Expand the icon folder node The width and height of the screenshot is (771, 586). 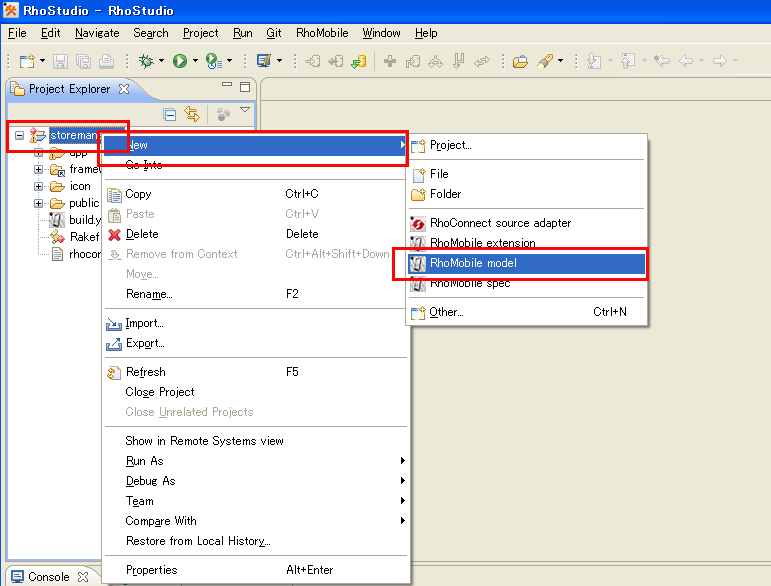coord(38,186)
